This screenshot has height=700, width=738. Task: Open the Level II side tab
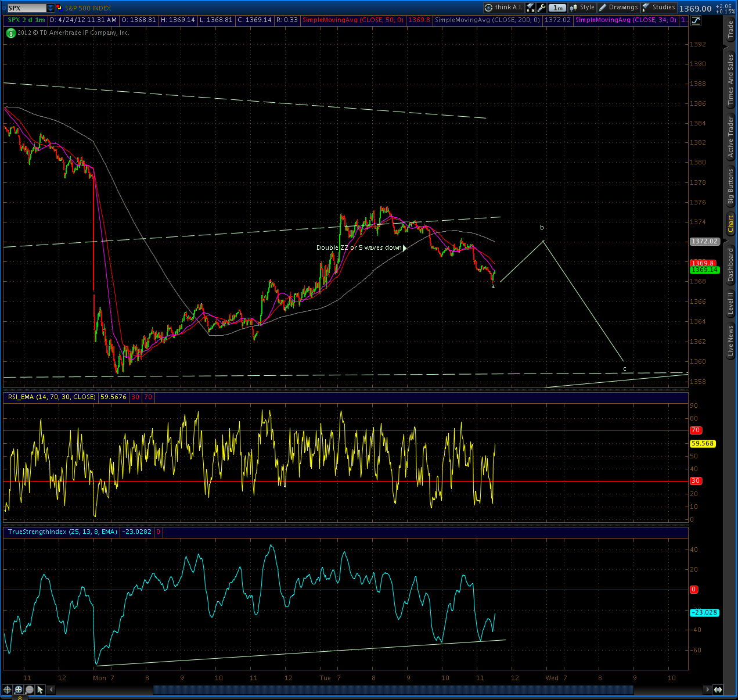click(731, 304)
